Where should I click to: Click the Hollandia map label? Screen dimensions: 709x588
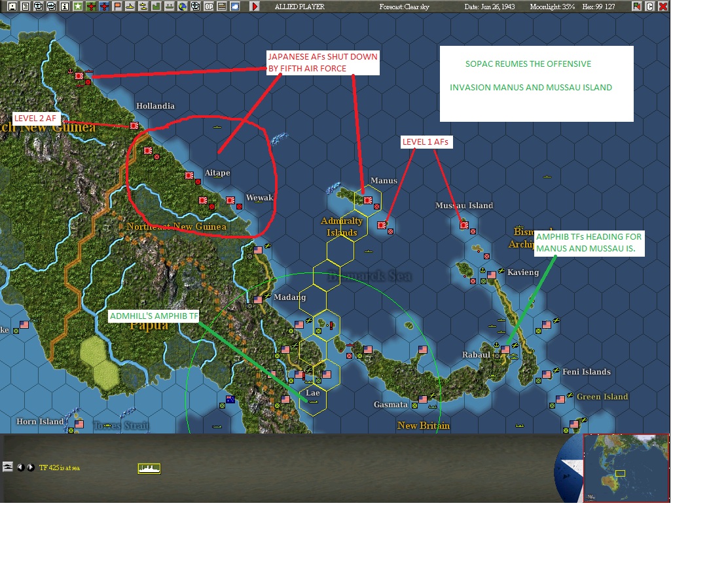click(x=155, y=106)
